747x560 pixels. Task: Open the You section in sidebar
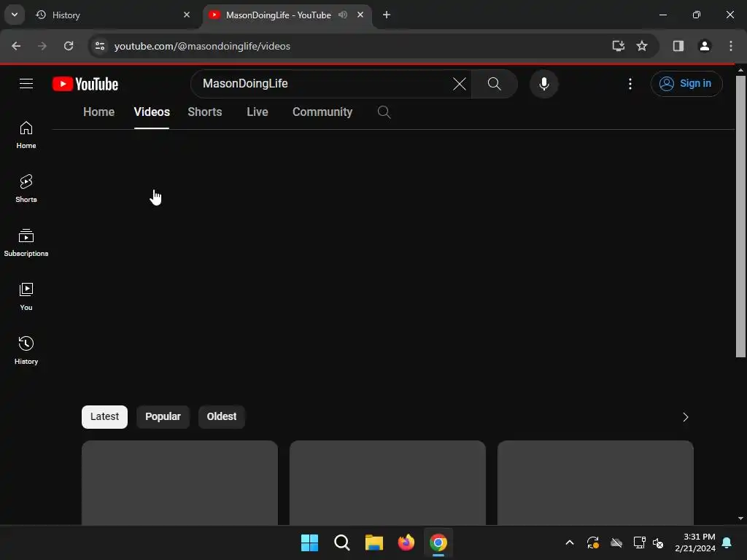click(26, 297)
